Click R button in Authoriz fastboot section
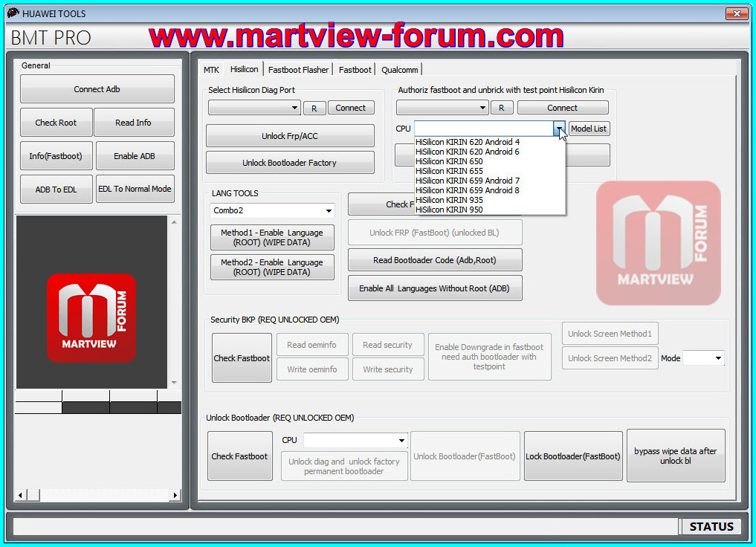756x547 pixels. tap(502, 108)
